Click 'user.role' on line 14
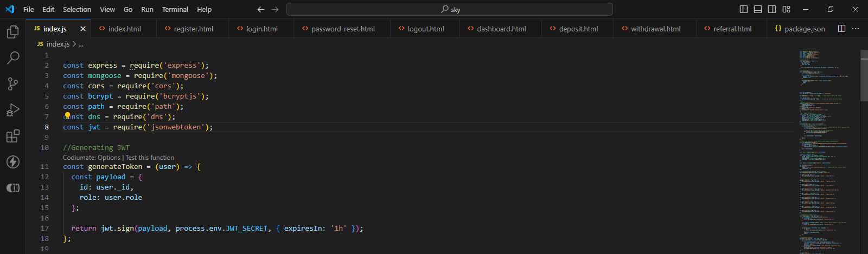 (x=123, y=197)
